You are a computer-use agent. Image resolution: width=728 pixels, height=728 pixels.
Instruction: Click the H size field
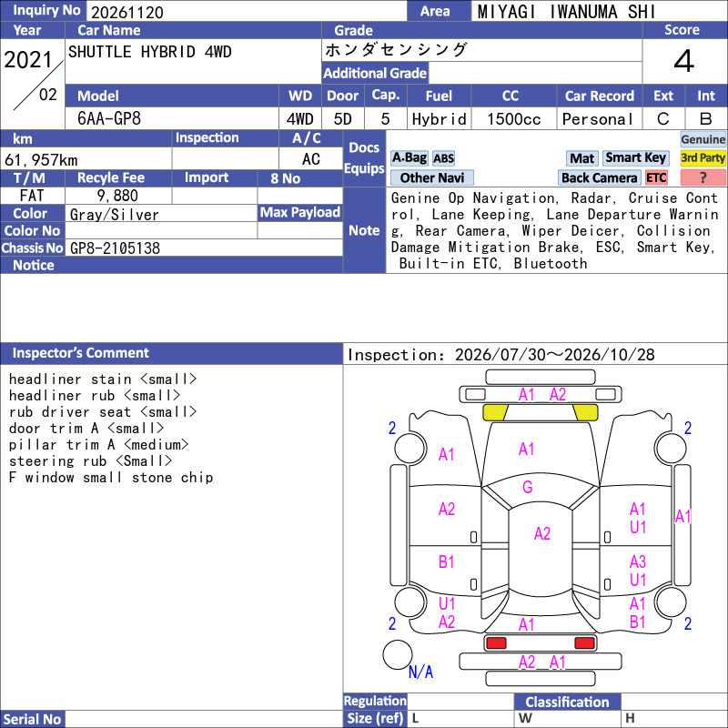click(674, 719)
